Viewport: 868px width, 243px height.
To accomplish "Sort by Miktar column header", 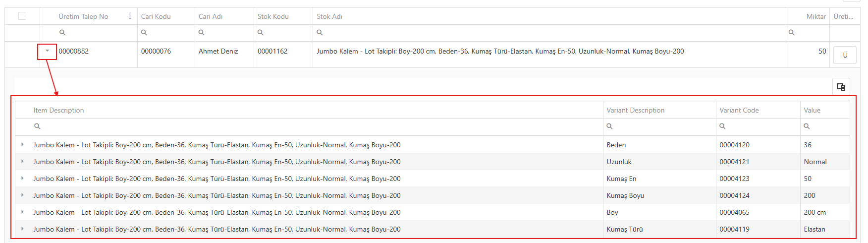I will (x=816, y=16).
